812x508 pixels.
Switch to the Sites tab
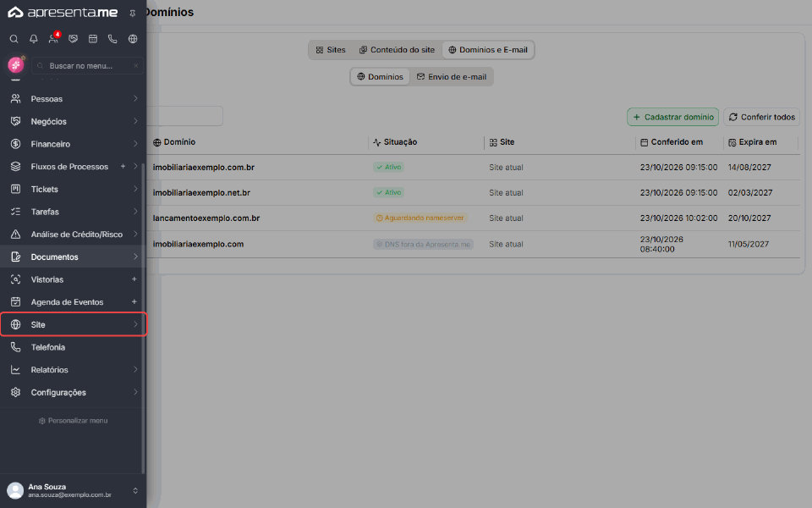point(331,50)
